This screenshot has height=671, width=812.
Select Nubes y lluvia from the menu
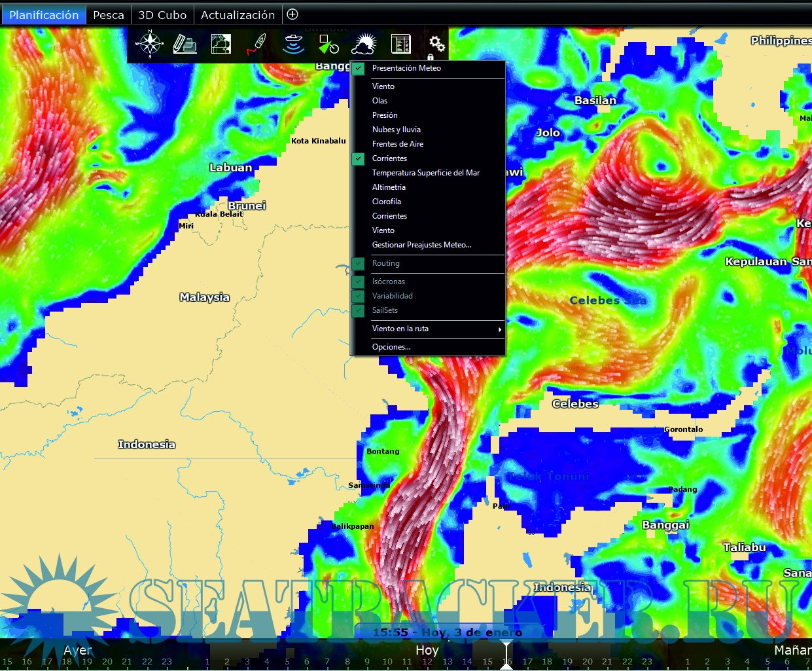[x=397, y=130]
